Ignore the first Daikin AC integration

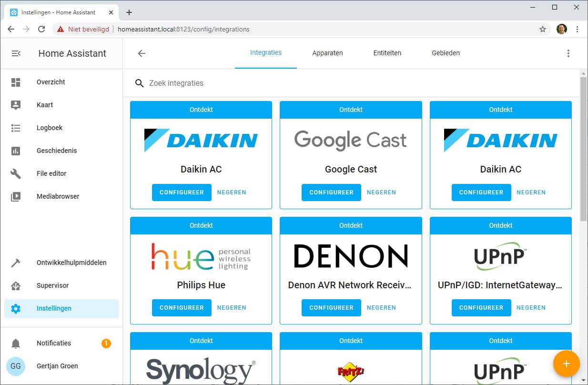[x=232, y=192]
